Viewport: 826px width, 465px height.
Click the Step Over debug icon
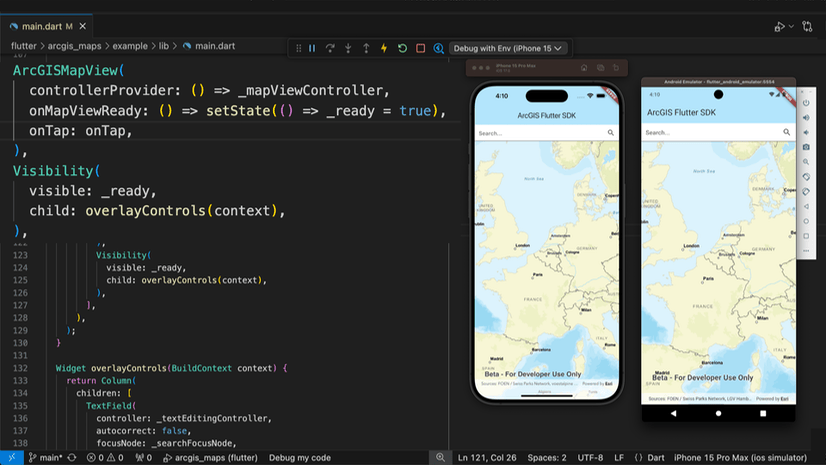pos(330,48)
